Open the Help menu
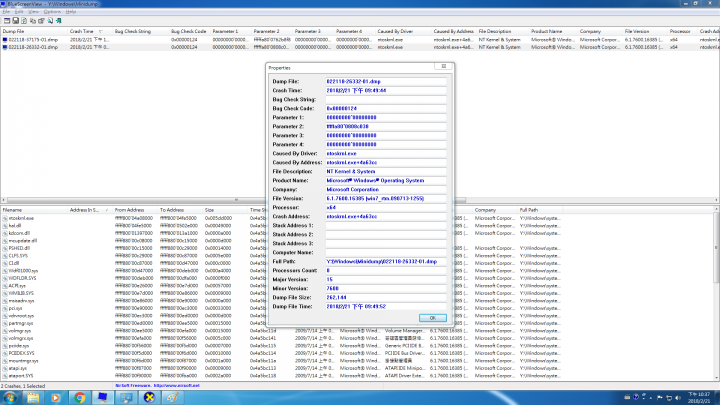720x405 pixels. tap(71, 11)
